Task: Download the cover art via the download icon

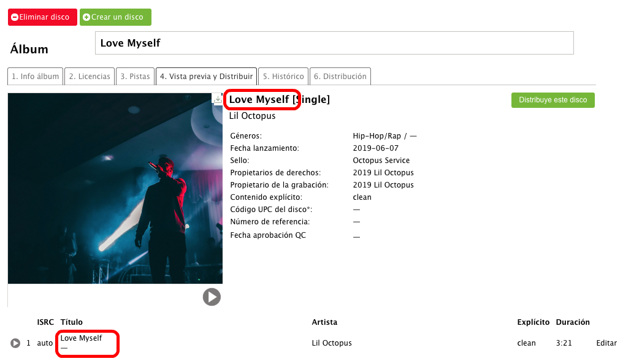Action: point(217,99)
